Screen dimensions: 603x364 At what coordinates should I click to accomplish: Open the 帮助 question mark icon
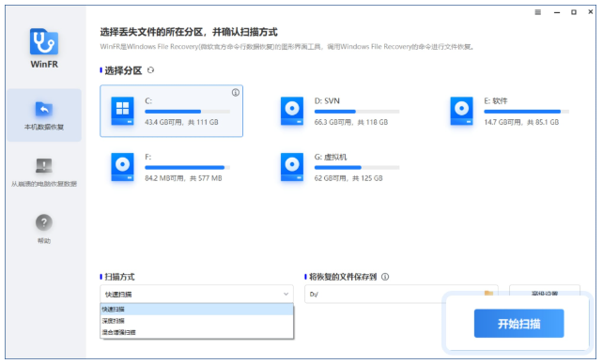click(x=44, y=222)
